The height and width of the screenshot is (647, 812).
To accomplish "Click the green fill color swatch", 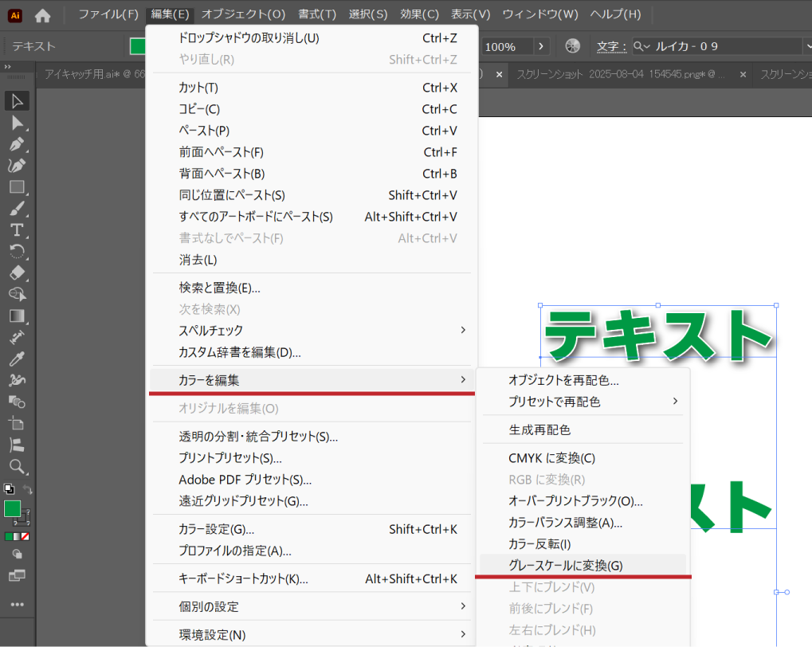I will pyautogui.click(x=12, y=508).
